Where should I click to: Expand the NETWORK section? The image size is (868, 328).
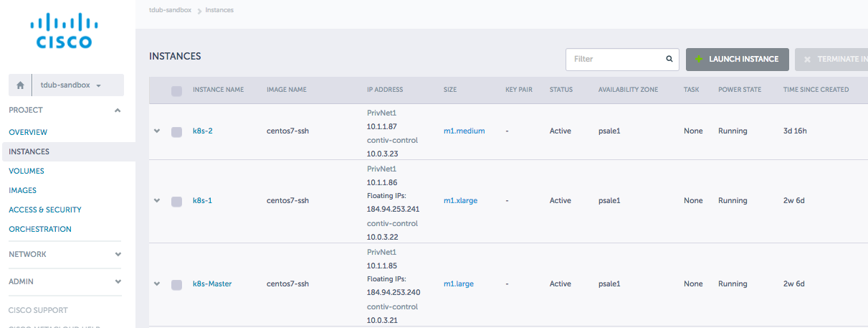[x=118, y=255]
